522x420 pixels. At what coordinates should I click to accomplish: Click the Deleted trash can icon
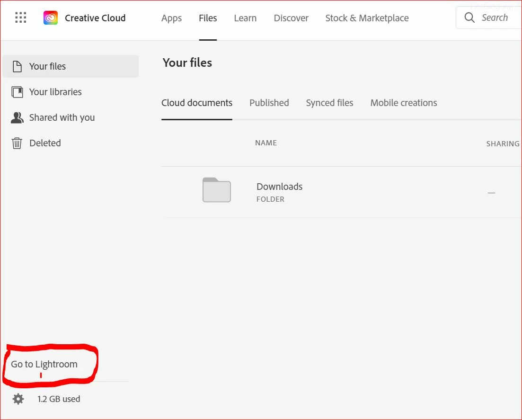point(17,143)
